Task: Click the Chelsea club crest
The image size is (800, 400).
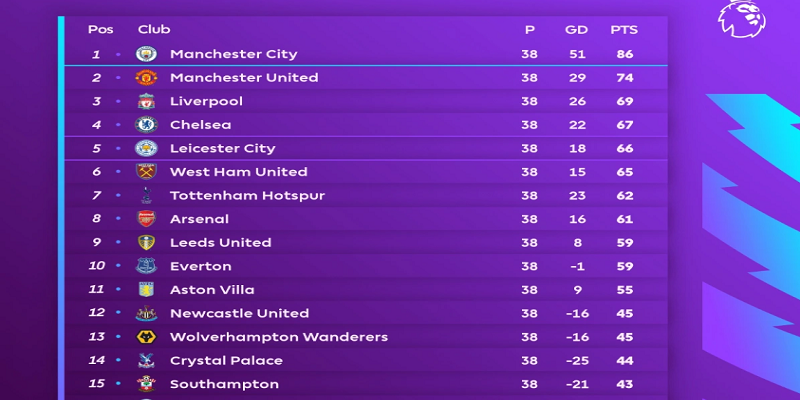Action: click(x=147, y=125)
